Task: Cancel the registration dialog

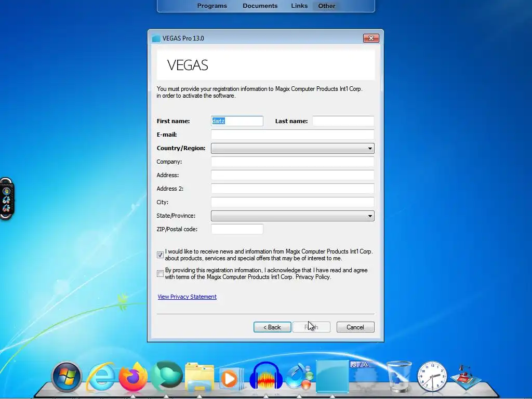Action: click(355, 327)
